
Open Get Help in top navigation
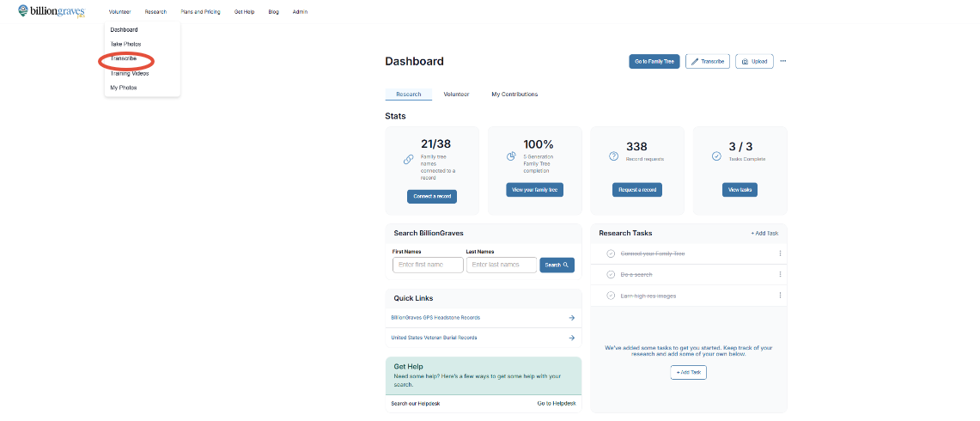(x=245, y=12)
